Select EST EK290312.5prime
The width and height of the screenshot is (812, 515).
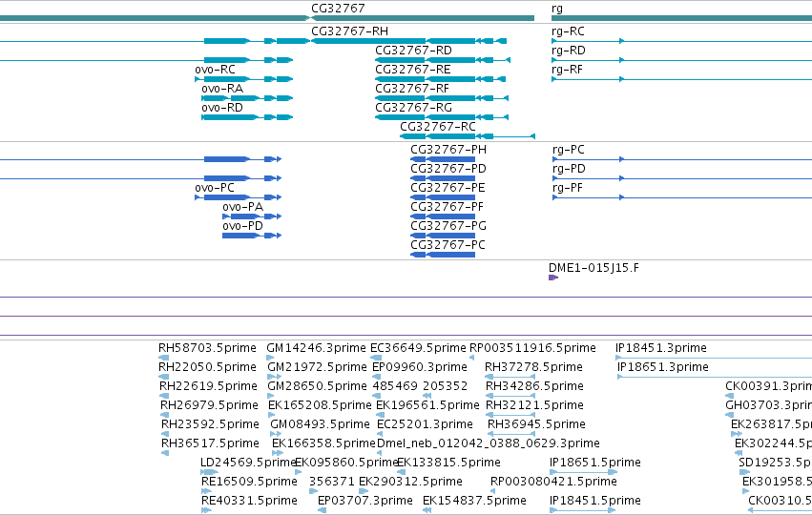point(364,491)
